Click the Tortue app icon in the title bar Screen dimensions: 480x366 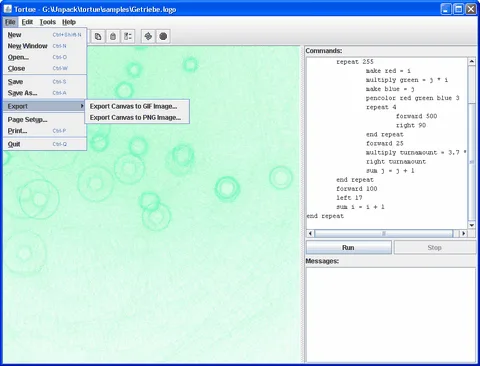click(x=8, y=9)
